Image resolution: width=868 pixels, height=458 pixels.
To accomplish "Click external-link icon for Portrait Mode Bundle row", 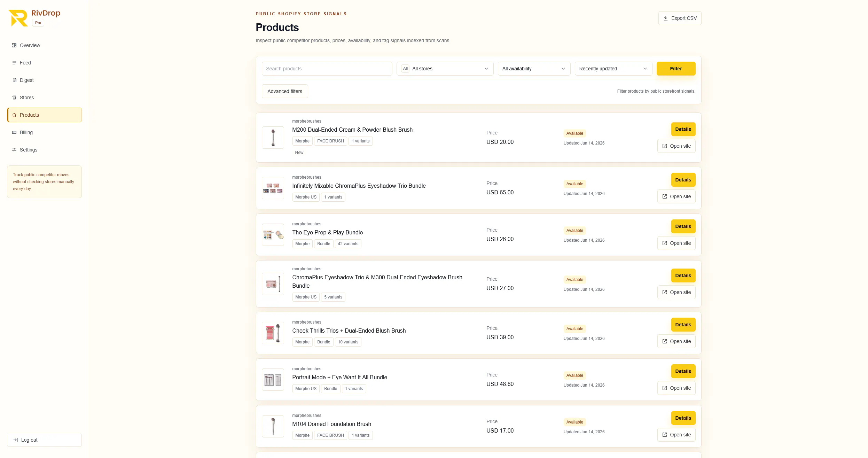I will click(x=665, y=388).
